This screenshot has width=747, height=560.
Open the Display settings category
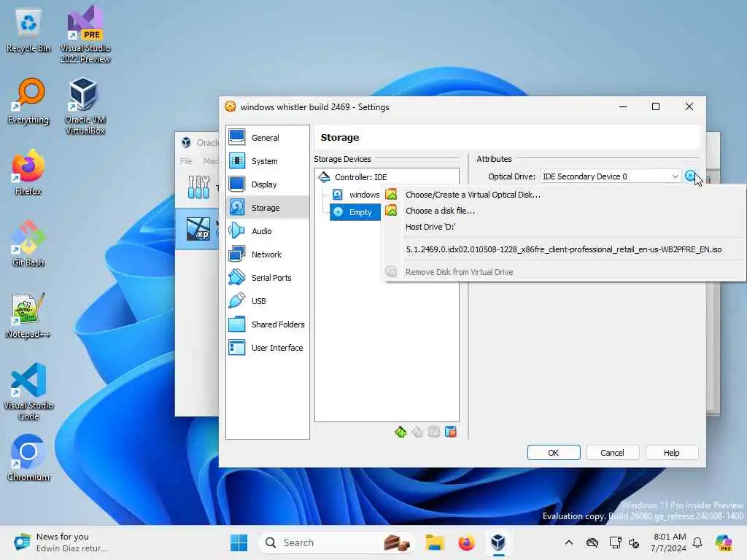click(x=267, y=184)
